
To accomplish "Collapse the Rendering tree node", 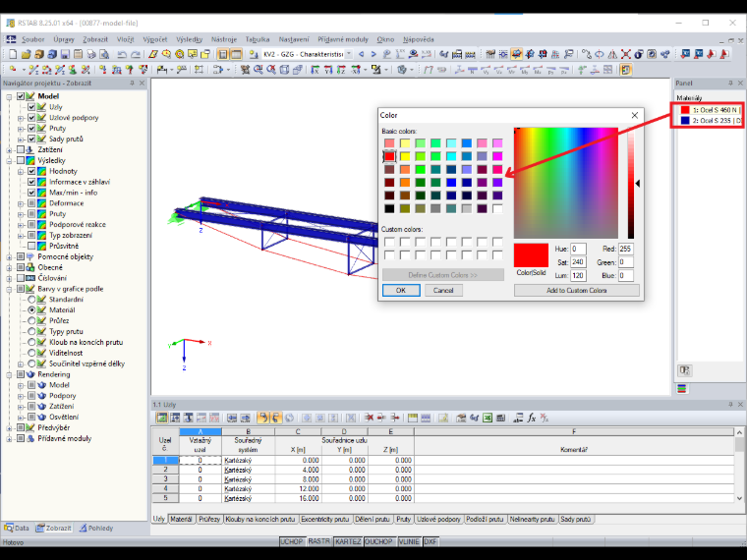I will click(9, 374).
